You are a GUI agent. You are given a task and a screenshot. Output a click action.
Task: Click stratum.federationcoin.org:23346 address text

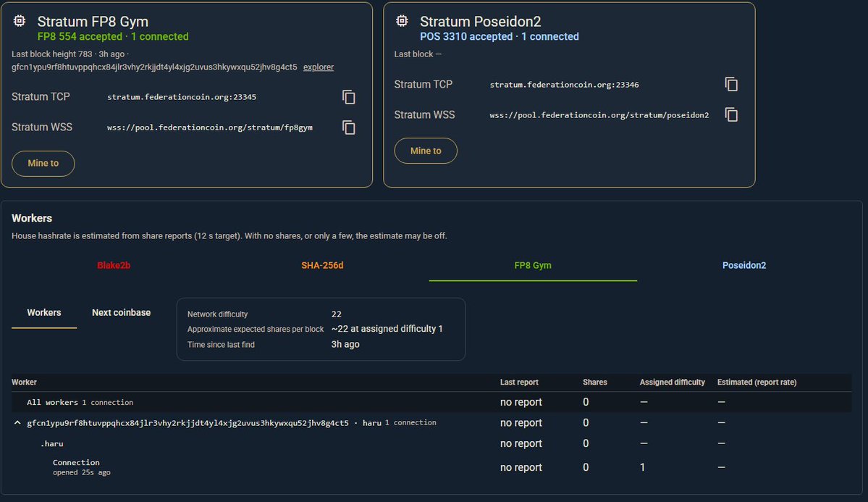pos(564,85)
